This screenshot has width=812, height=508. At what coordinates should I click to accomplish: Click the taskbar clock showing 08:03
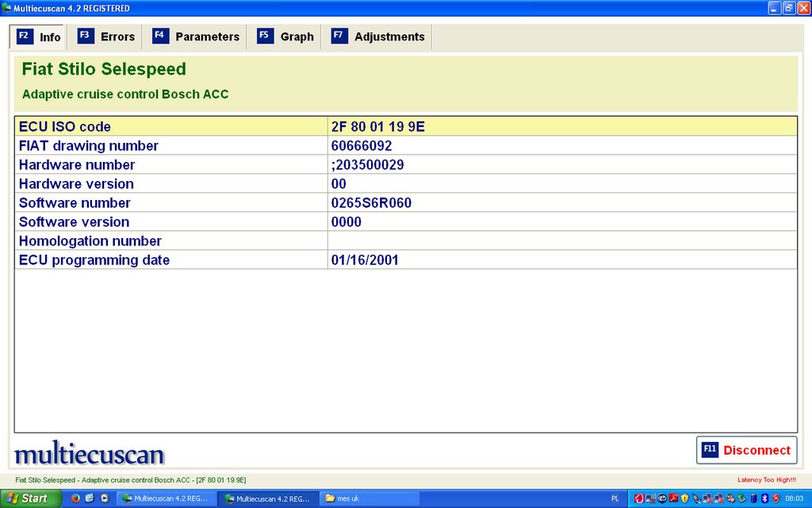pyautogui.click(x=795, y=498)
